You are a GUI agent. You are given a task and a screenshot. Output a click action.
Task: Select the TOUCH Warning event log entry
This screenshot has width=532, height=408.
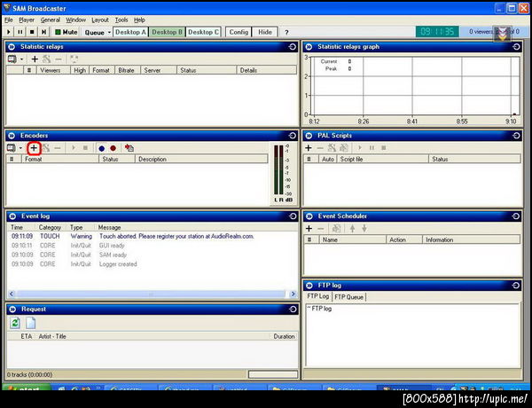pos(132,236)
